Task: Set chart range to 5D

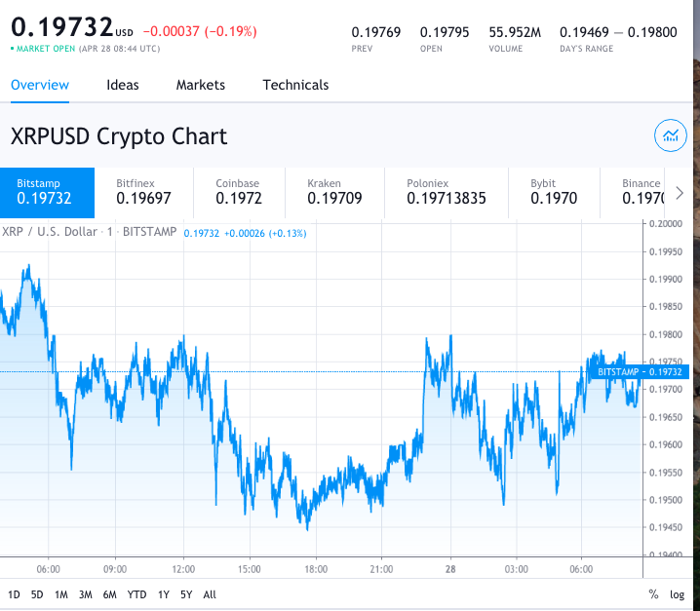Action: (x=37, y=594)
